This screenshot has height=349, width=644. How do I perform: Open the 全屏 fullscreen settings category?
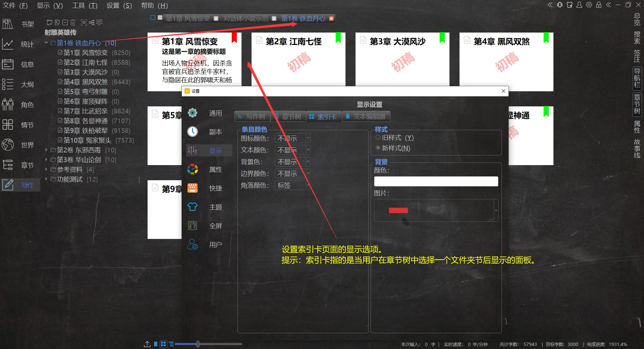pos(209,226)
